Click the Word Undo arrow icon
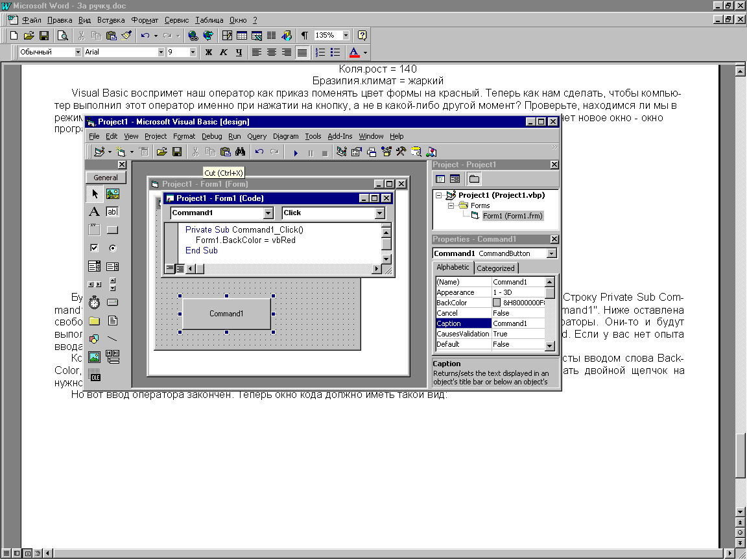Image resolution: width=747 pixels, height=560 pixels. click(145, 36)
